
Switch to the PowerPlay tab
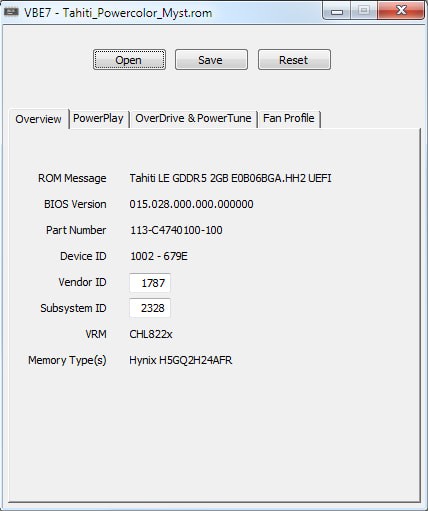pyautogui.click(x=99, y=118)
